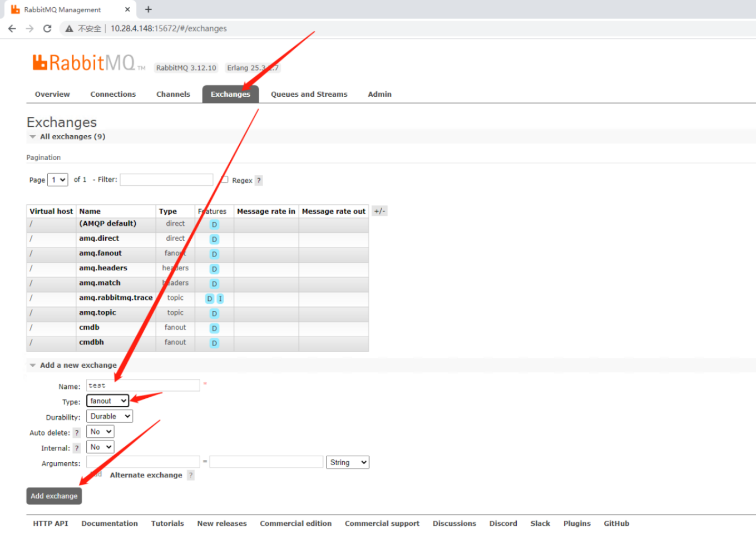Open the GitHub footer link
Image resolution: width=756 pixels, height=543 pixels.
(616, 524)
